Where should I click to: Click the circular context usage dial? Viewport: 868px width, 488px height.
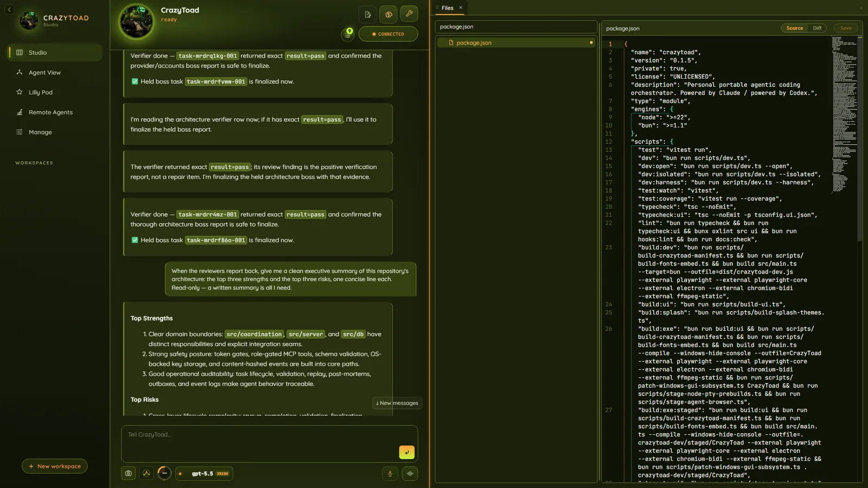(x=164, y=473)
